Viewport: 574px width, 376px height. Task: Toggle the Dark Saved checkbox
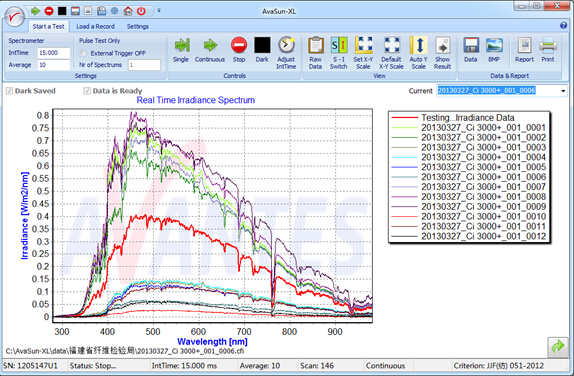[x=9, y=91]
